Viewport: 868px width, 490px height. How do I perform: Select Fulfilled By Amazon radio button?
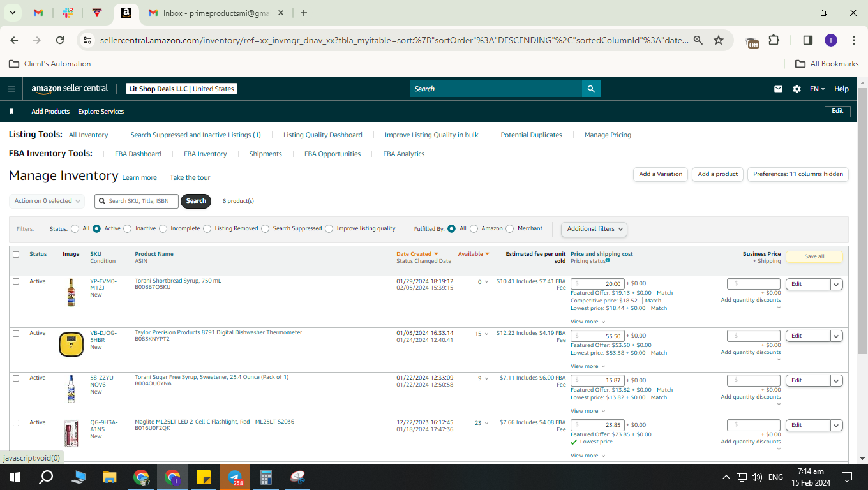pyautogui.click(x=474, y=228)
